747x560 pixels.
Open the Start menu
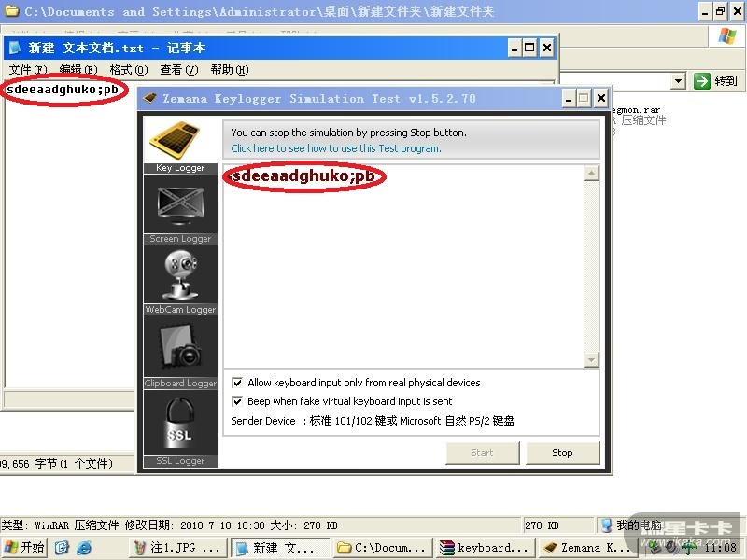click(x=24, y=547)
